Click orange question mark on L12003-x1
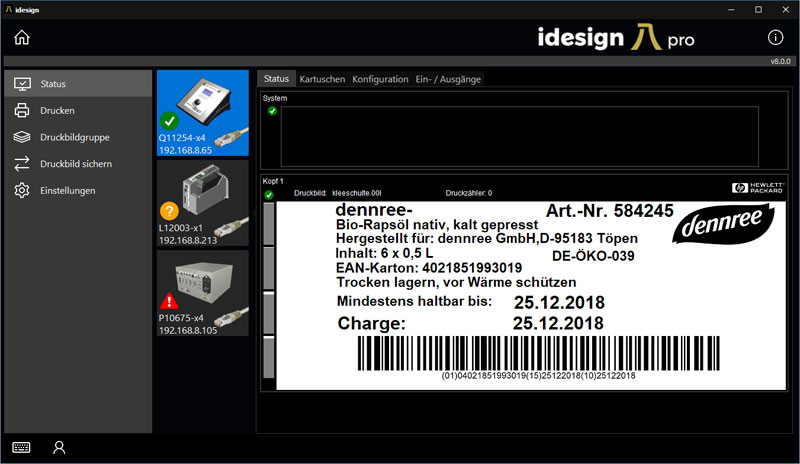Viewport: 800px width, 464px height. 169,210
